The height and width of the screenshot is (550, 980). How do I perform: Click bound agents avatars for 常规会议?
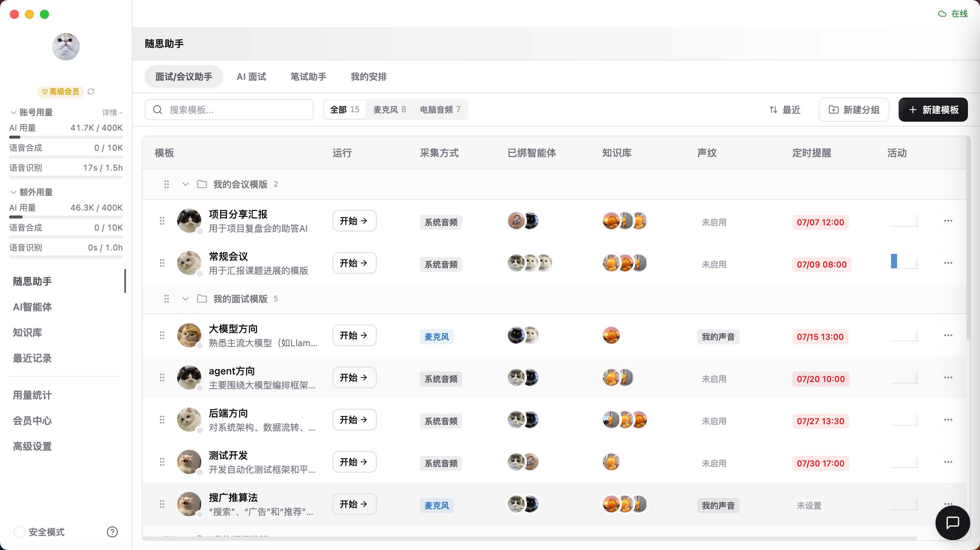tap(530, 263)
